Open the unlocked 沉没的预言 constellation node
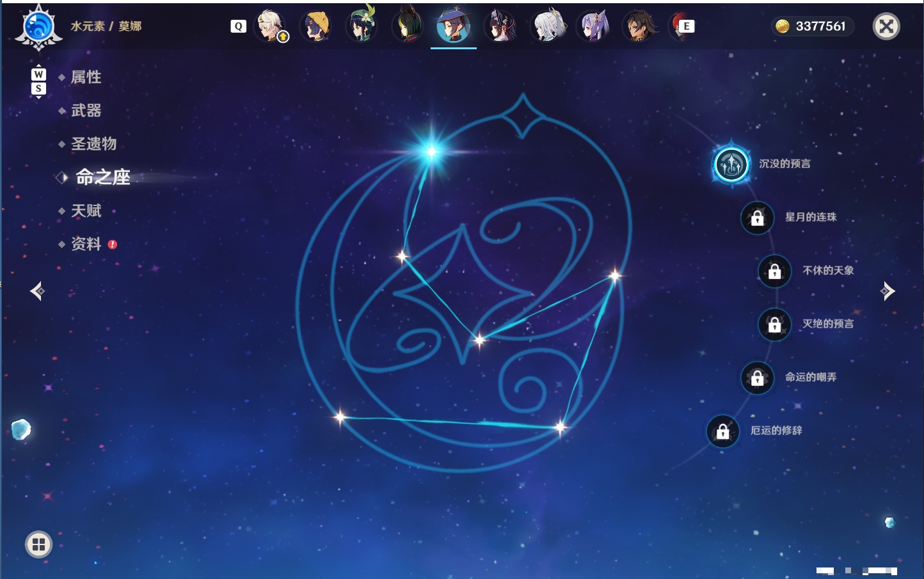 [731, 164]
